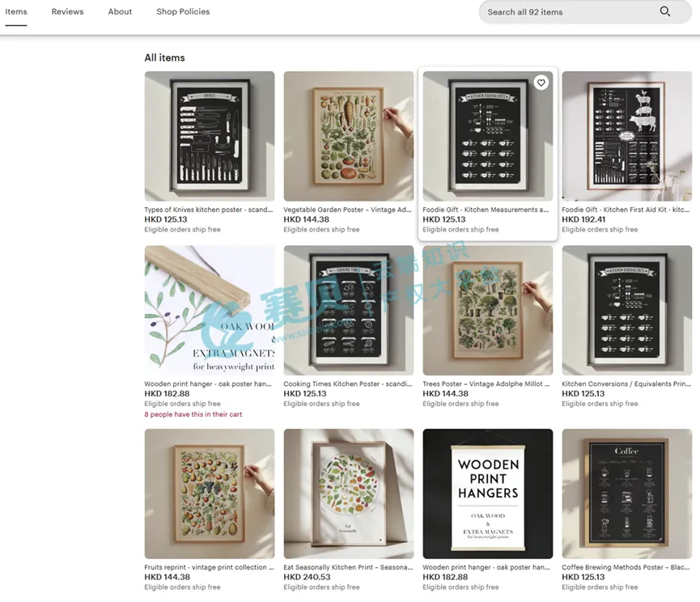Click 'Foodie Gift - Kitchen Measurements' title link

(x=485, y=210)
